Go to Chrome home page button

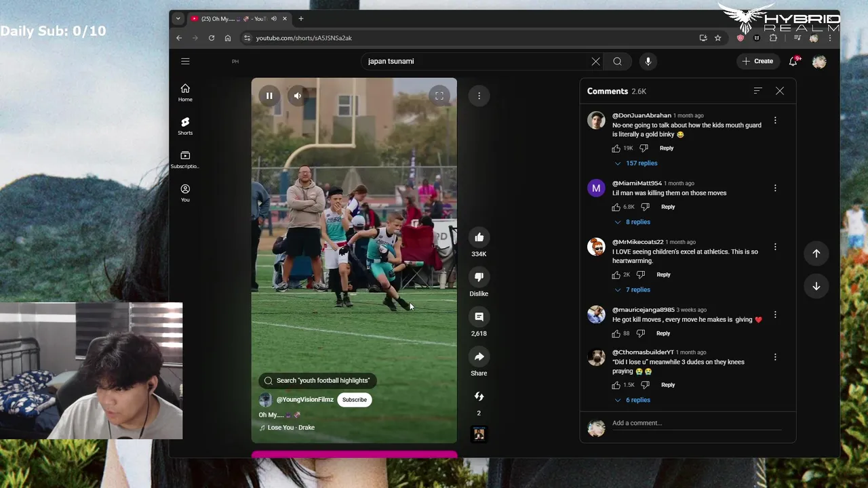pyautogui.click(x=228, y=38)
